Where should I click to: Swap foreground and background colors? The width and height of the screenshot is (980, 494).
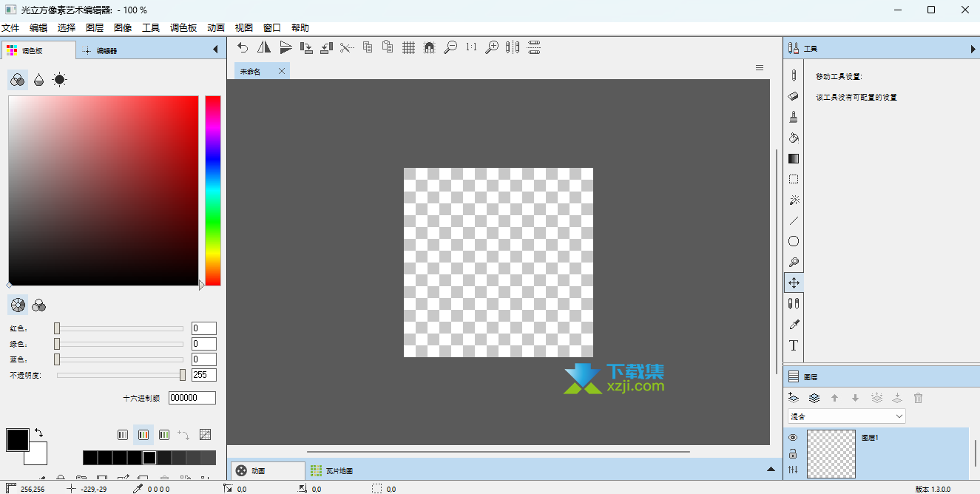click(38, 433)
